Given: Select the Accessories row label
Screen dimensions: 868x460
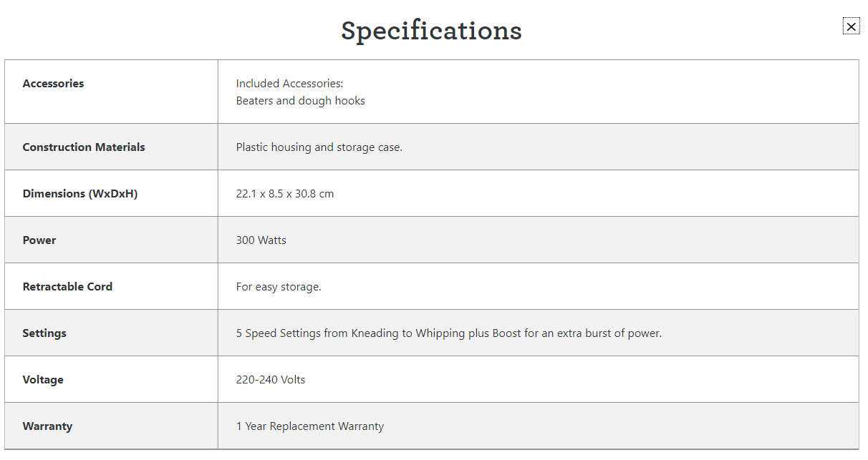Looking at the screenshot, I should pyautogui.click(x=53, y=84).
